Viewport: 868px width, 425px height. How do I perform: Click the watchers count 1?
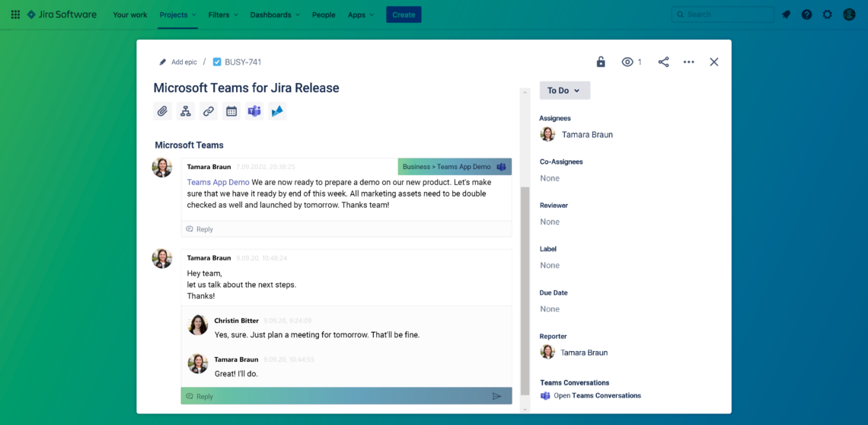pyautogui.click(x=640, y=62)
